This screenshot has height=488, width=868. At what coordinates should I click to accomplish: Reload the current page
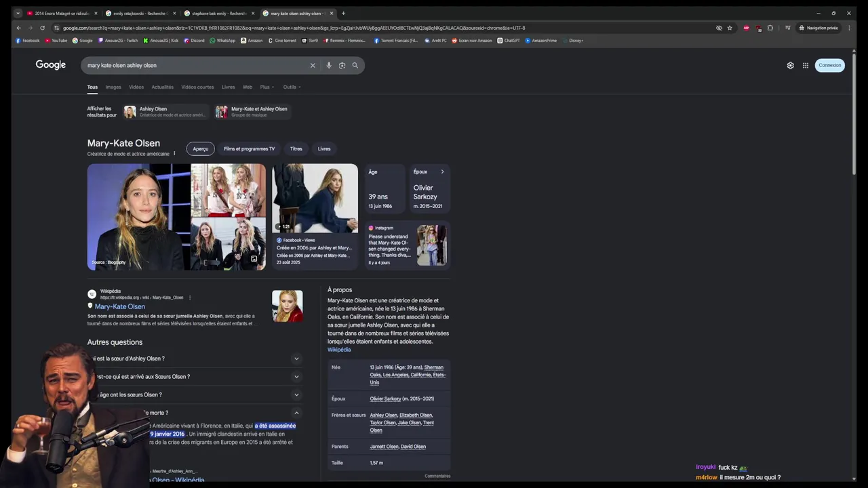pos(42,28)
